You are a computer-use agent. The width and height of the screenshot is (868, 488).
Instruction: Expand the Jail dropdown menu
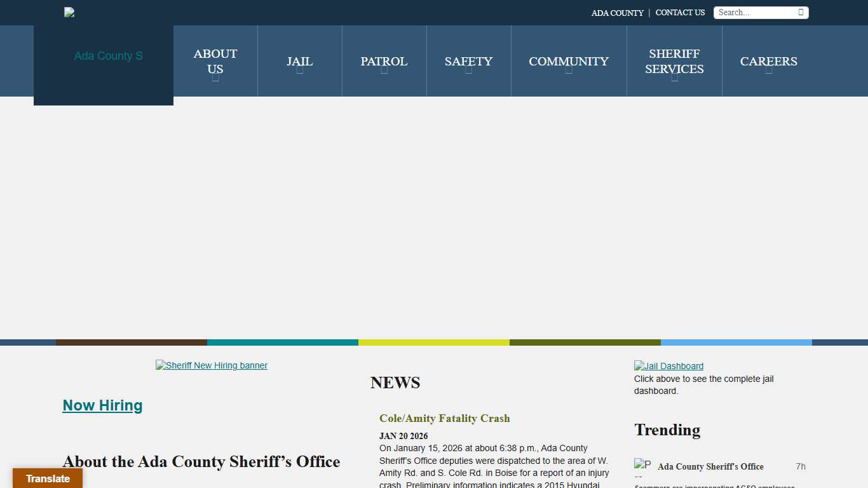click(x=299, y=62)
